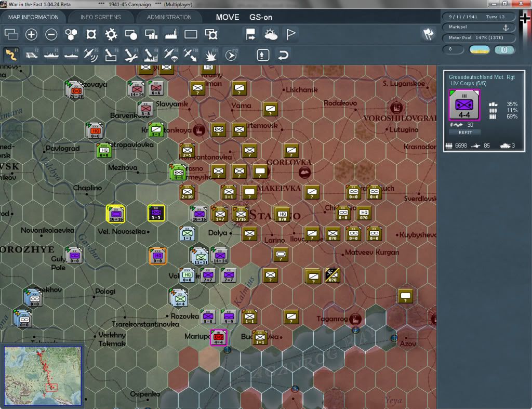Click the flag with arrow icon

coord(251,34)
